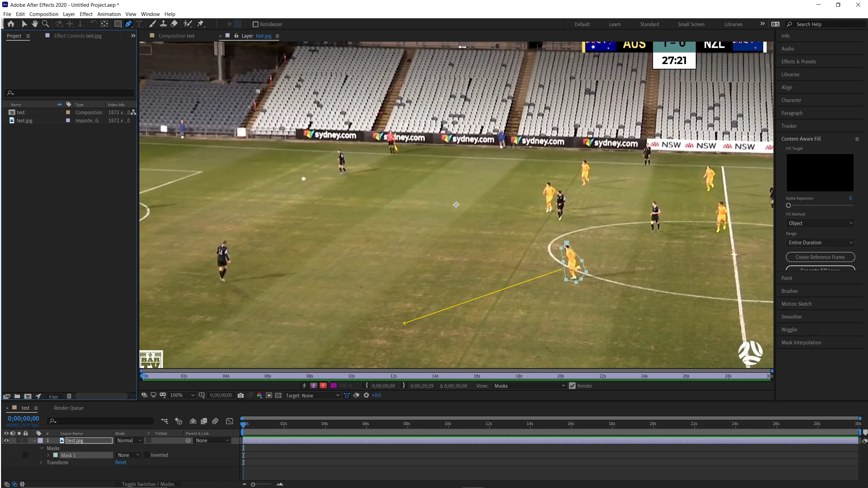
Task: Expand the Mask 1 properties
Action: coord(48,455)
